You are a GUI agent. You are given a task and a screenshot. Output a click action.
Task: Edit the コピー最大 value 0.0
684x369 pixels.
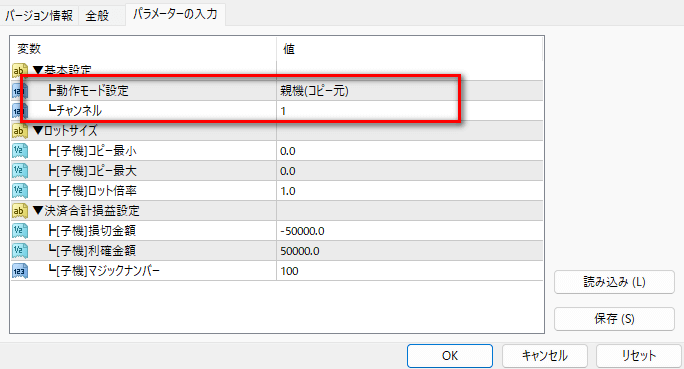click(410, 171)
